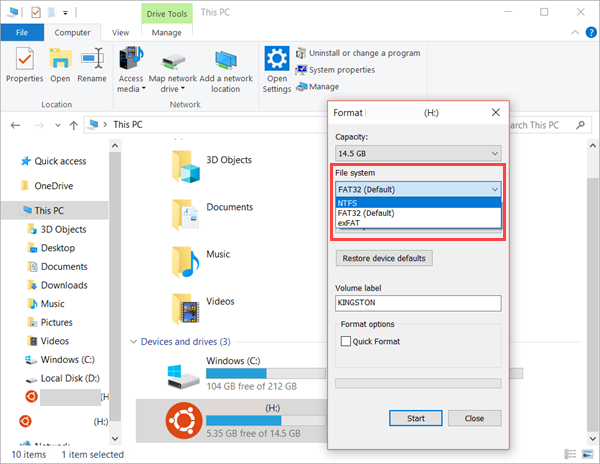This screenshot has width=600, height=464.
Task: Open recent locations dropdown arrow
Action: (x=57, y=125)
